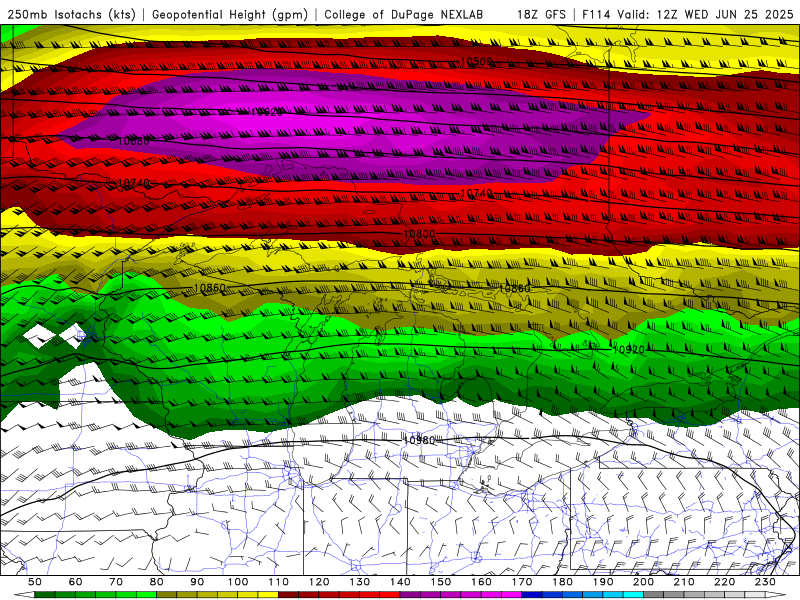Click the 230 value on the color scale
This screenshot has width=800, height=600.
point(765,582)
